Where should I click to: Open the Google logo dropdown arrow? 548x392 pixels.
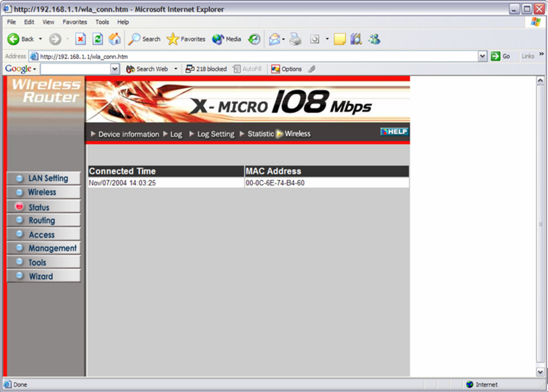coord(35,69)
